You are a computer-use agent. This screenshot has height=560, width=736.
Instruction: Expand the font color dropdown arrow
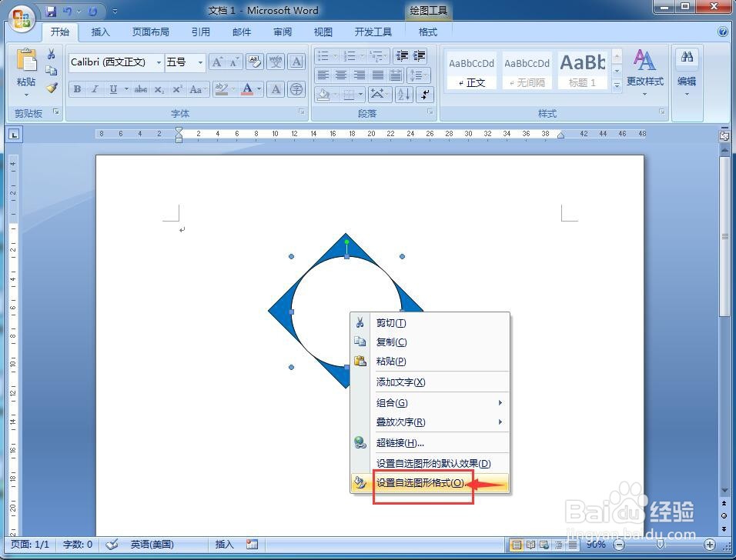259,89
